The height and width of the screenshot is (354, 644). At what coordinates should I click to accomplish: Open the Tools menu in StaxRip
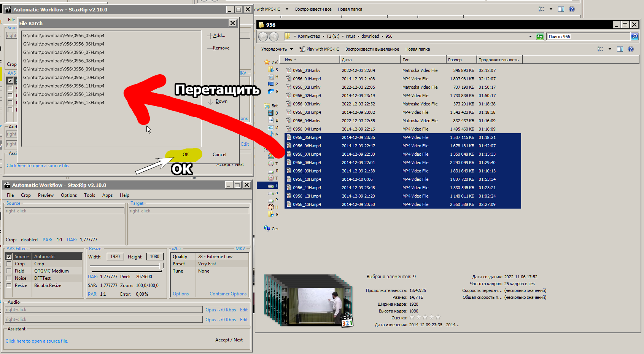pos(89,195)
